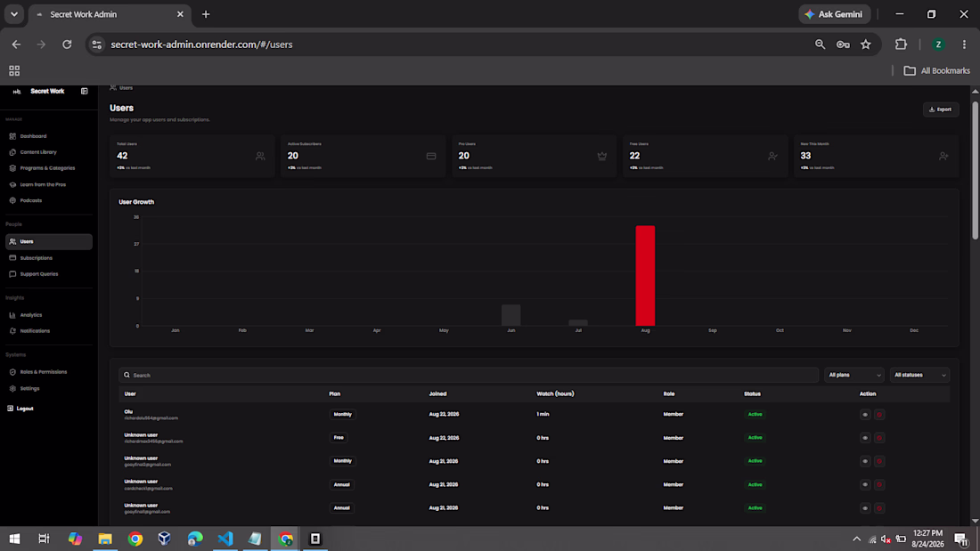Viewport: 980px width, 551px height.
Task: Click the Roles & Permissions shield icon
Action: pyautogui.click(x=12, y=372)
